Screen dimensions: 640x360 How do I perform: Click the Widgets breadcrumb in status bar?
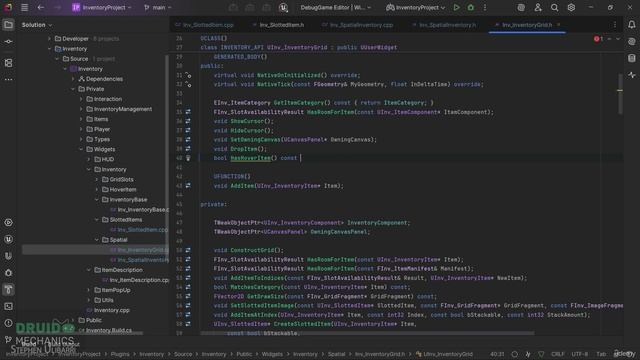pos(272,354)
